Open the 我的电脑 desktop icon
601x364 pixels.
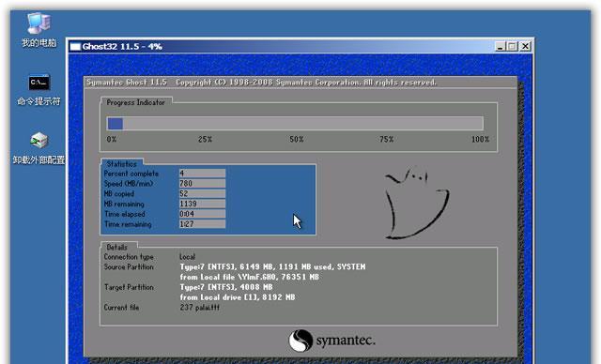[x=39, y=30]
